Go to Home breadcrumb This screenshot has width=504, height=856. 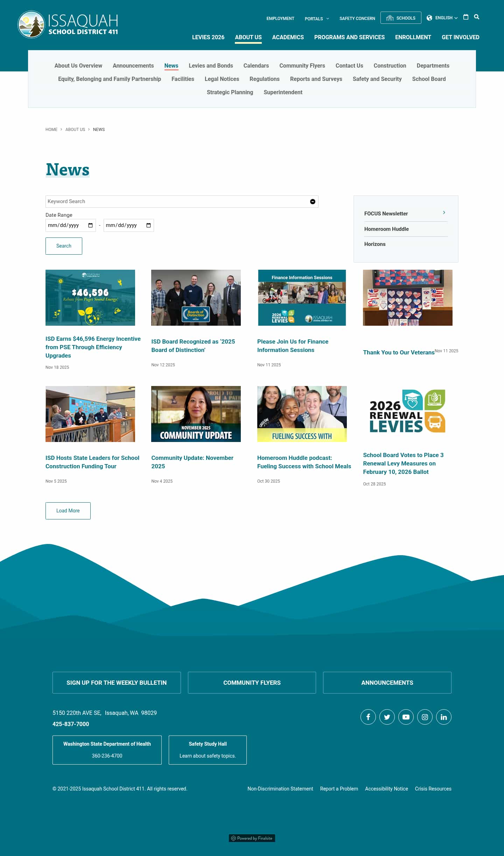point(51,130)
